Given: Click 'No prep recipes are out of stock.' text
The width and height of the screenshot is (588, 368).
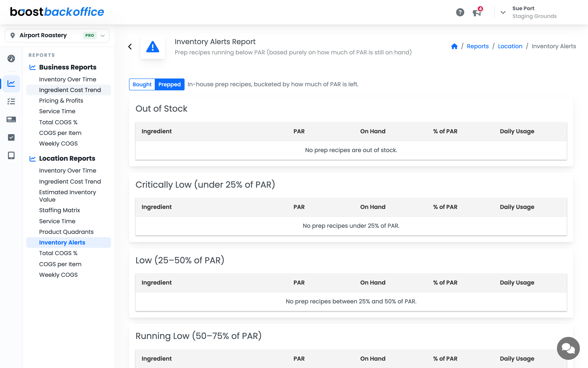Looking at the screenshot, I should click(351, 150).
